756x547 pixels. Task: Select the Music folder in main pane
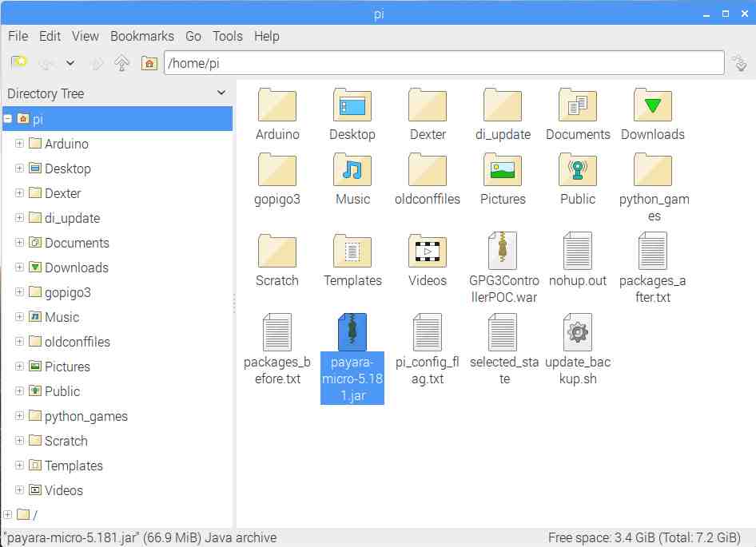click(x=352, y=169)
